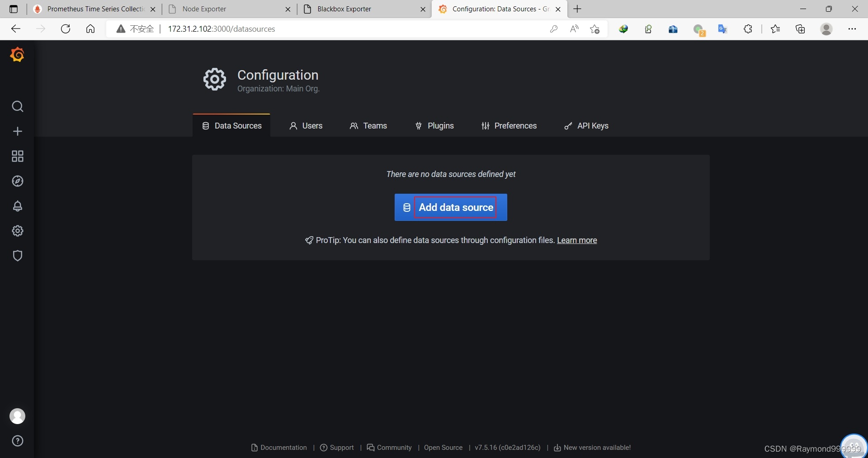The height and width of the screenshot is (458, 868).
Task: Open the Server Admin shield icon
Action: coord(18,256)
